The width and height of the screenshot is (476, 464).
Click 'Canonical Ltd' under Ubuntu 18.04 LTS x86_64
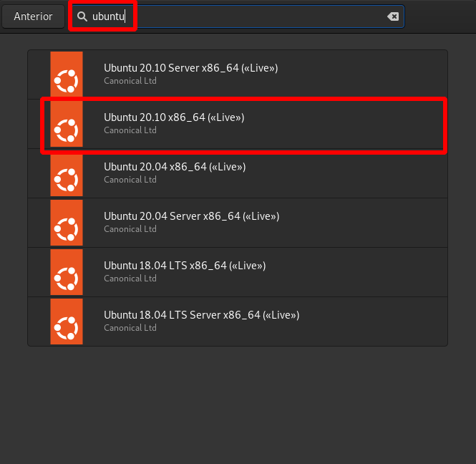coord(130,279)
